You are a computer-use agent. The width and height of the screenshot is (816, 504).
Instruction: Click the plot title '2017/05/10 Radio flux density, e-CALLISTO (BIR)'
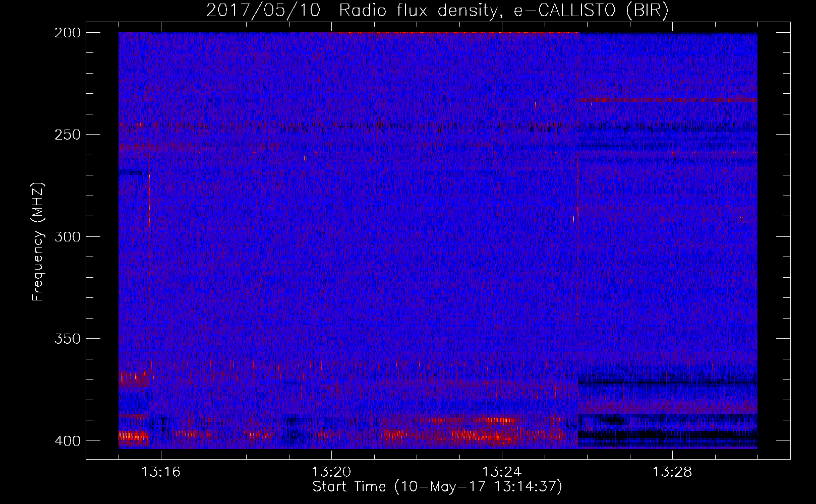[437, 11]
